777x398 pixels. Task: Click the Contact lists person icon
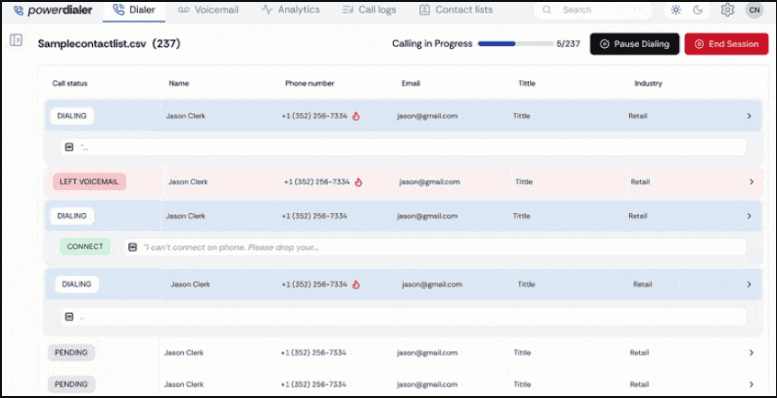click(x=424, y=10)
